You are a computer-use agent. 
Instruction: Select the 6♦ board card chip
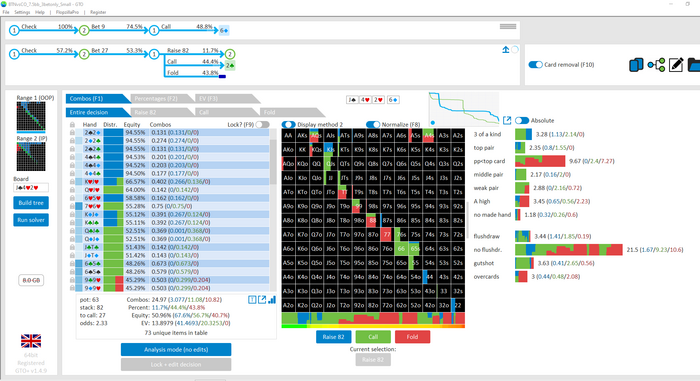tap(393, 100)
